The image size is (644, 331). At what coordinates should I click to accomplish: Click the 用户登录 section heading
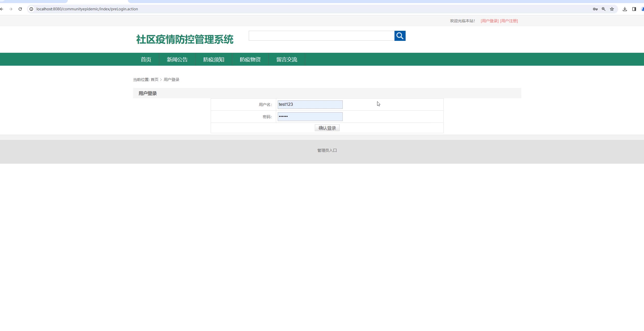click(148, 93)
